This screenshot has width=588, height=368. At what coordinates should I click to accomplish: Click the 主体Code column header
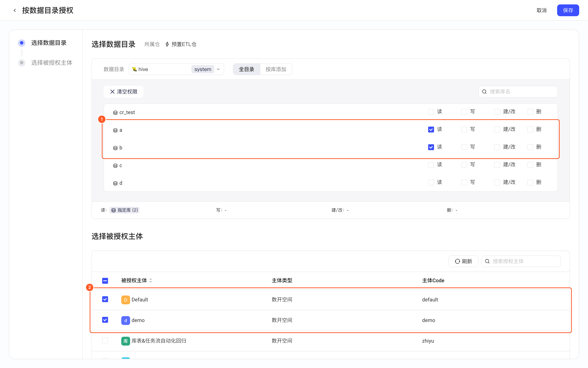point(433,280)
